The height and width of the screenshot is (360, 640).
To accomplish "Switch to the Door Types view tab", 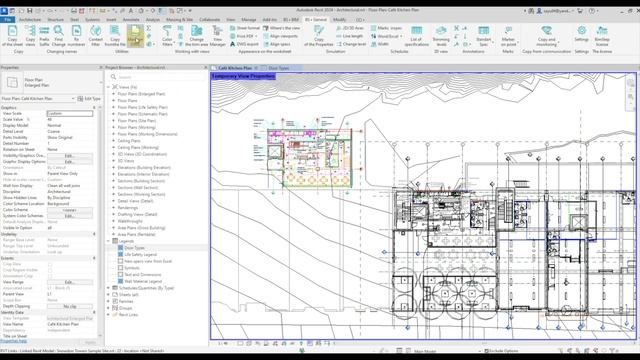I will point(279,68).
